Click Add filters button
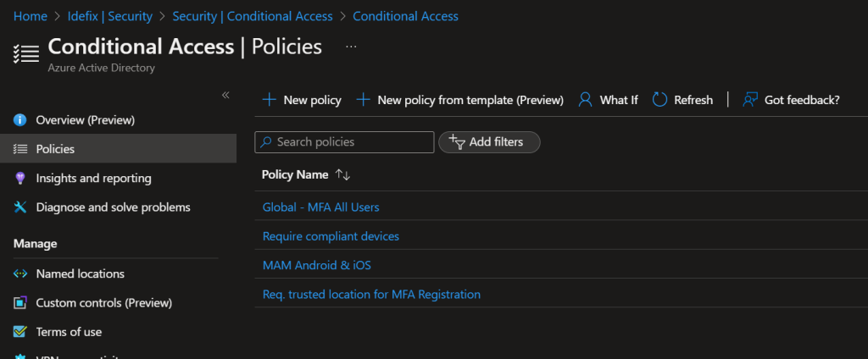 click(489, 142)
